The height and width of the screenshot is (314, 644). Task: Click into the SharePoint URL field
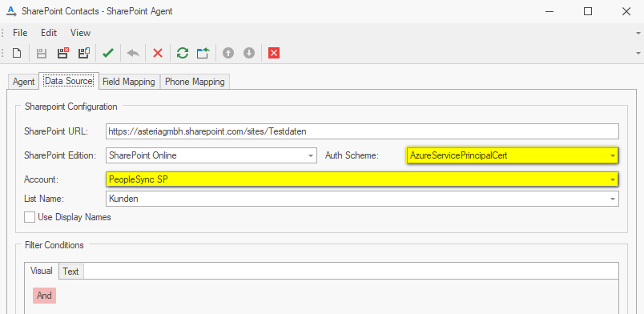[362, 131]
